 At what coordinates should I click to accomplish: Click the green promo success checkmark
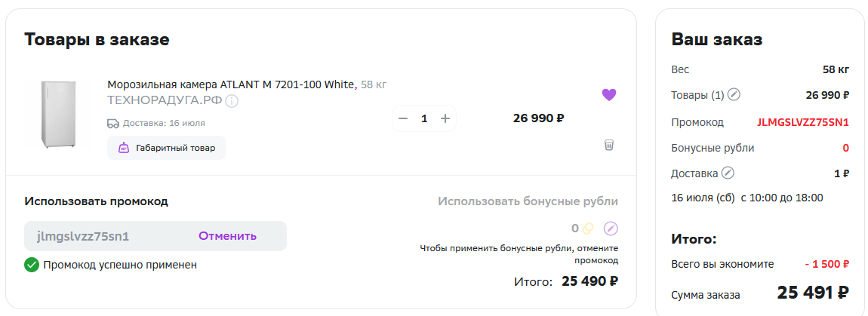[32, 265]
